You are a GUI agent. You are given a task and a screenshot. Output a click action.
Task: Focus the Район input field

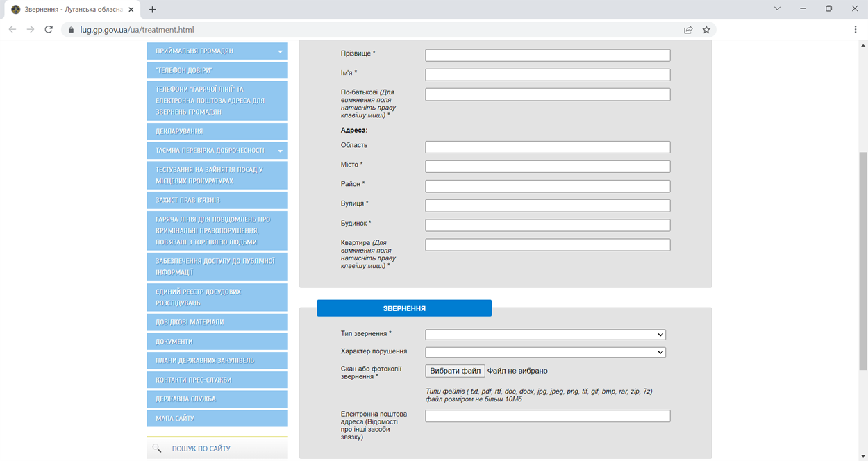coord(548,186)
